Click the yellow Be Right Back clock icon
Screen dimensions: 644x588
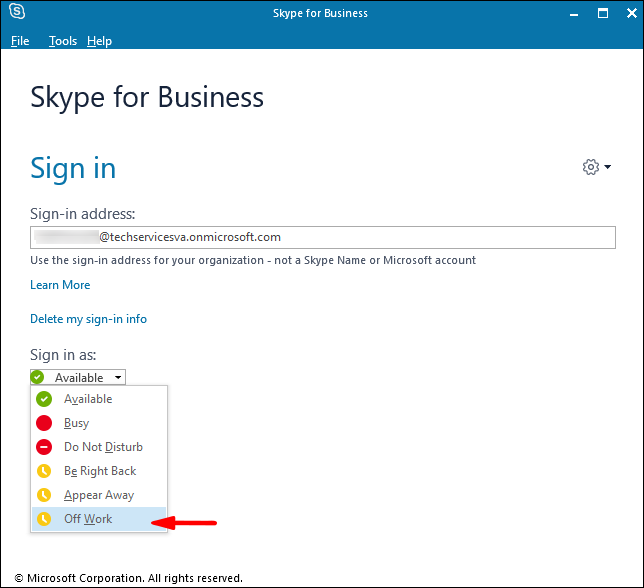pos(44,471)
